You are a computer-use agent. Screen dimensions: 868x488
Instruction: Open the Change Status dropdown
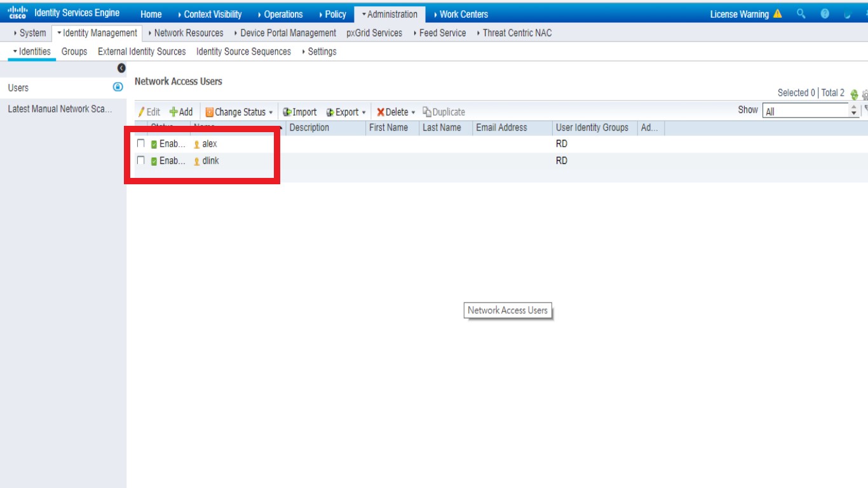239,112
